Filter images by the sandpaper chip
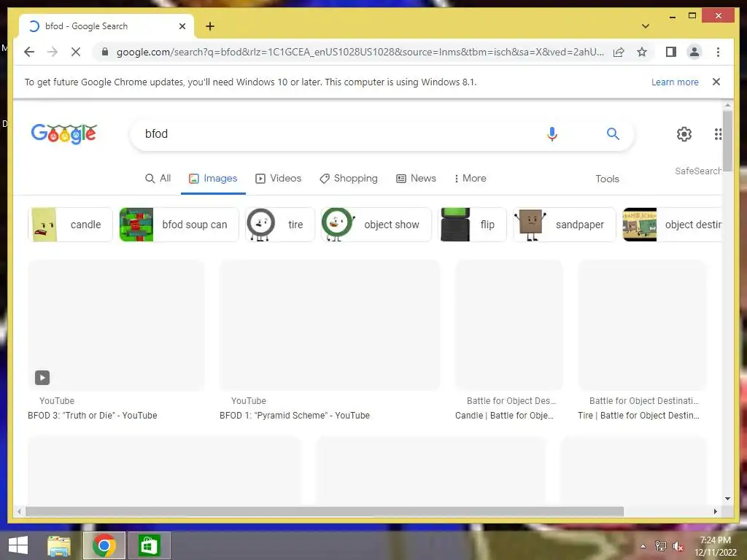The image size is (747, 560). pyautogui.click(x=565, y=225)
